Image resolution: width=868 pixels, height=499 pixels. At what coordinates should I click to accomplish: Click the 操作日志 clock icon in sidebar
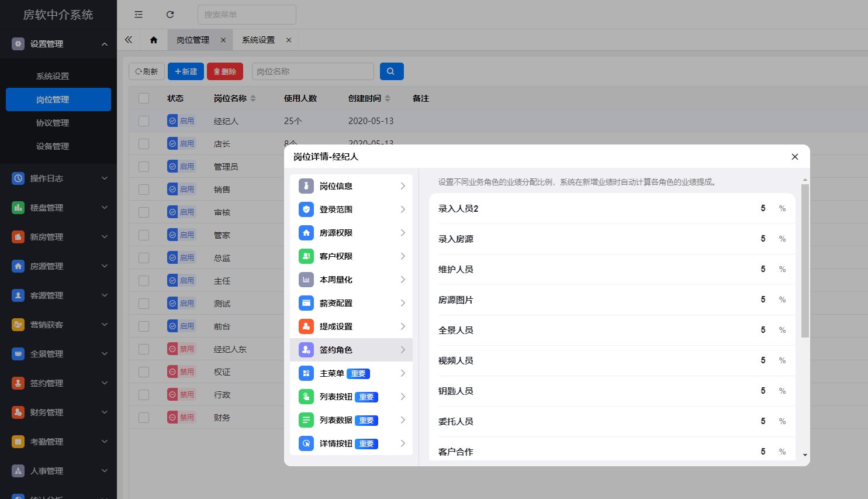18,178
